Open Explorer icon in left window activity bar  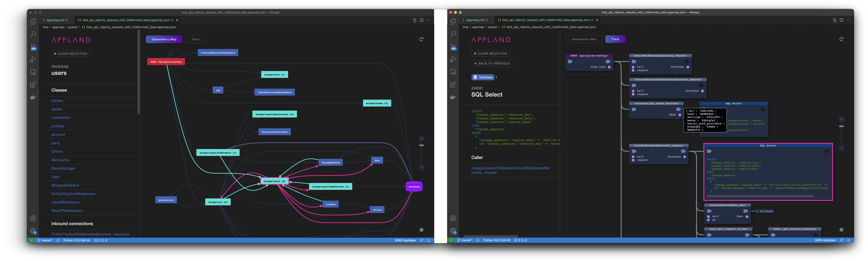point(33,22)
